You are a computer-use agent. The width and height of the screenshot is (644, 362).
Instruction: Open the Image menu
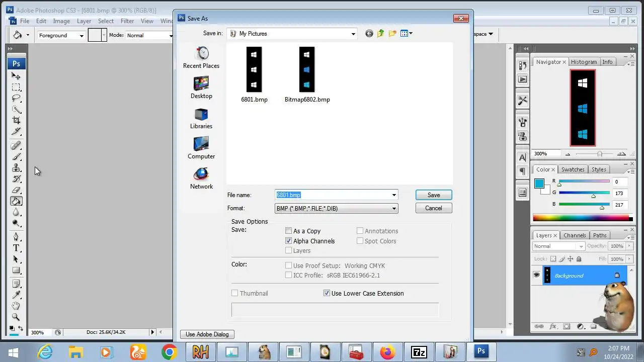(x=61, y=21)
